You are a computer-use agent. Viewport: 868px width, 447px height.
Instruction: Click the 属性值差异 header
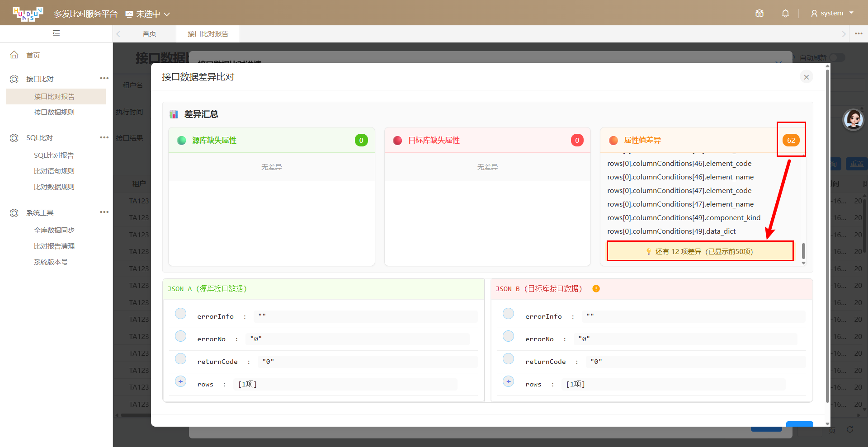(x=703, y=140)
